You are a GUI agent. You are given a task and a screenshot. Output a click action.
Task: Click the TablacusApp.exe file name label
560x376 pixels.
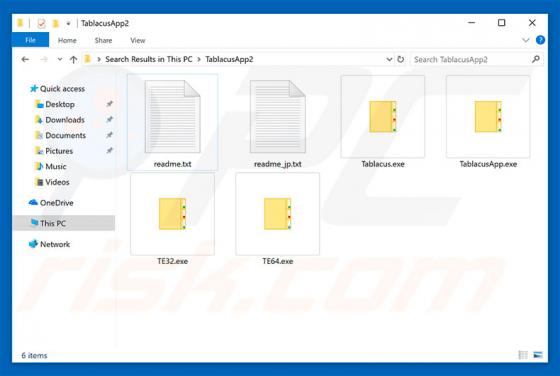tap(488, 164)
